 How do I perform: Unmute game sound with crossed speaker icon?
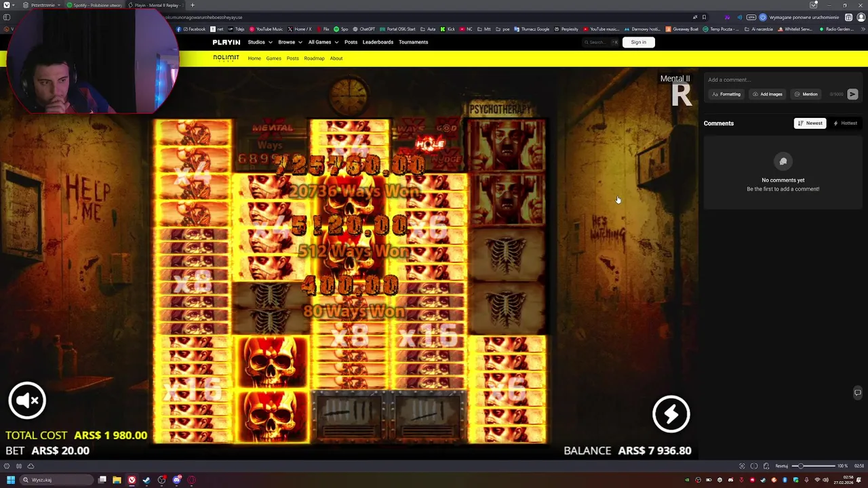tap(27, 401)
